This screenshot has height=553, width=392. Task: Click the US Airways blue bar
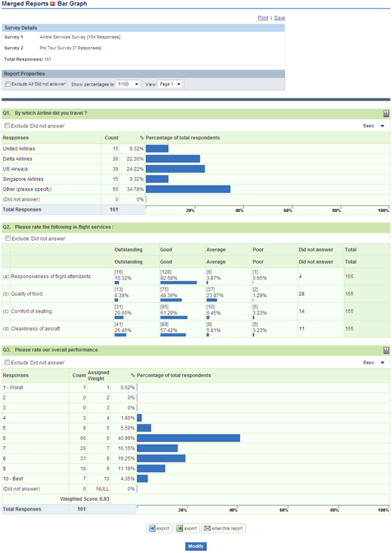(x=176, y=169)
